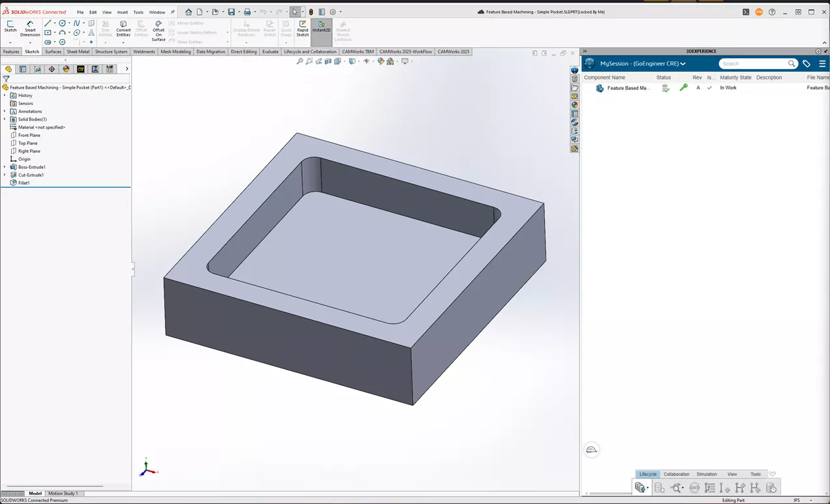Screen dimensions: 830x504
Task: Select the Zoom to Fit view icon
Action: [x=300, y=61]
